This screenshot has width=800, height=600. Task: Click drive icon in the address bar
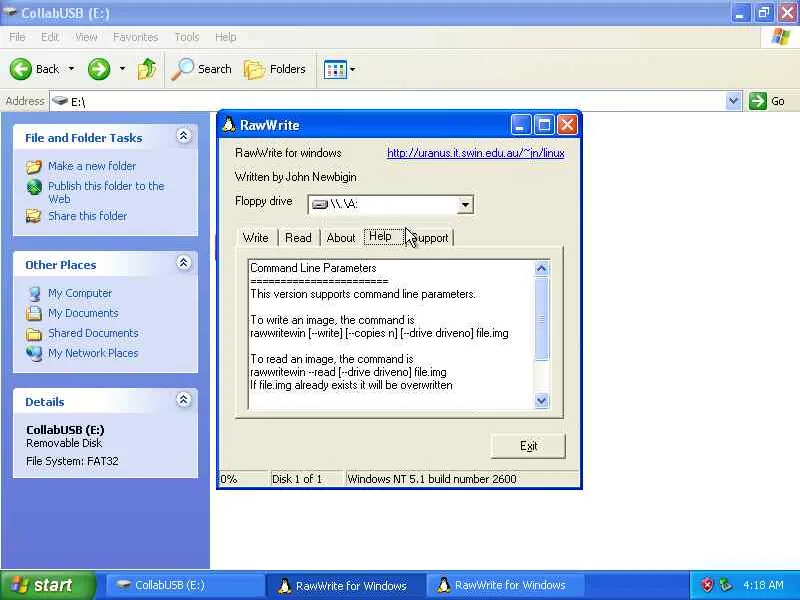coord(60,101)
